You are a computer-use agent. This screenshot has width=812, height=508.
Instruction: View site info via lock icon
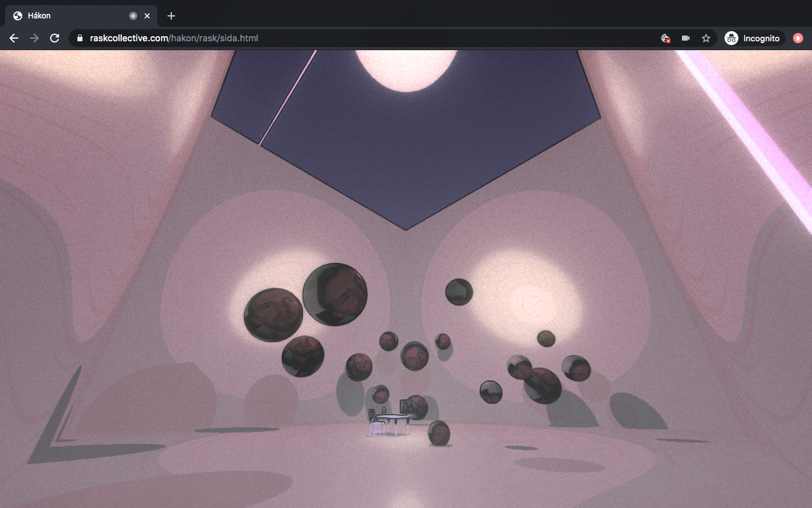[x=80, y=38]
